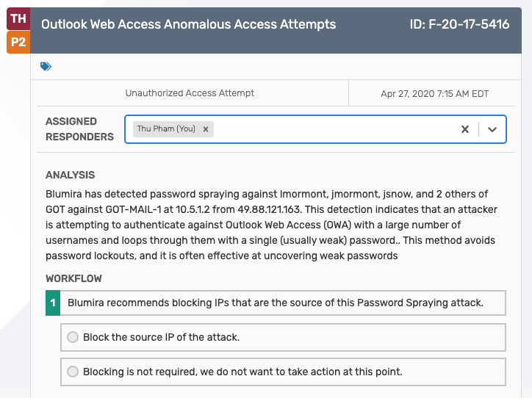The height and width of the screenshot is (398, 532).
Task: Click the Unauthorized Access Attempt category label
Action: pos(190,93)
